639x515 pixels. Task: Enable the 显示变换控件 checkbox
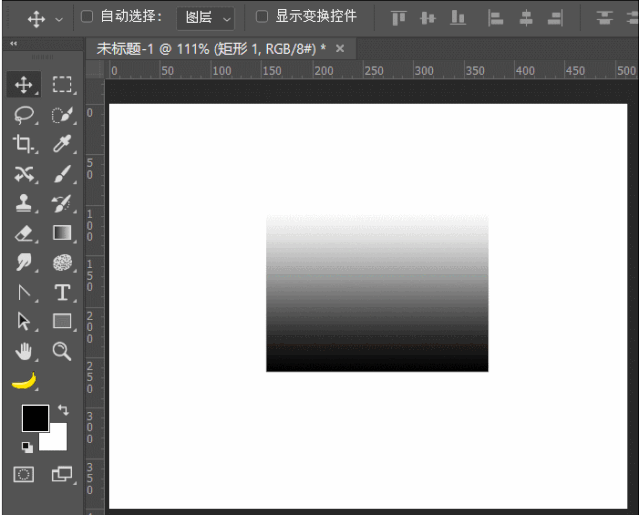(x=262, y=17)
